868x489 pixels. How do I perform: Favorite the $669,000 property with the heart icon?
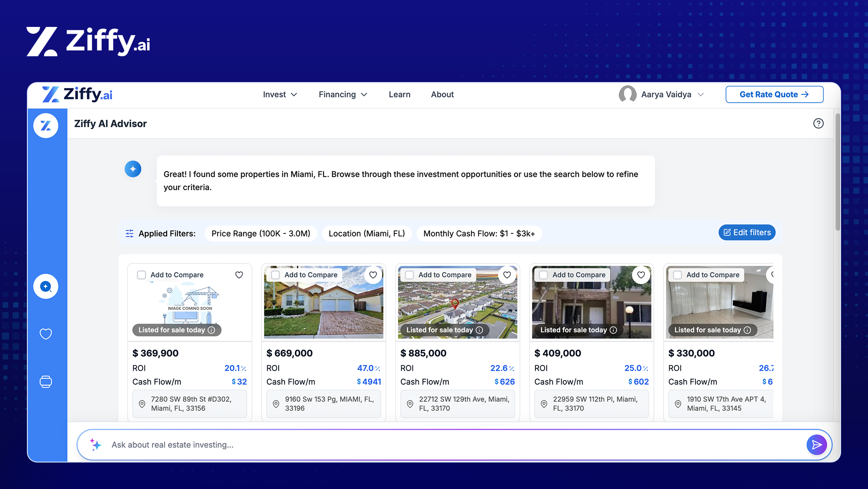point(373,275)
